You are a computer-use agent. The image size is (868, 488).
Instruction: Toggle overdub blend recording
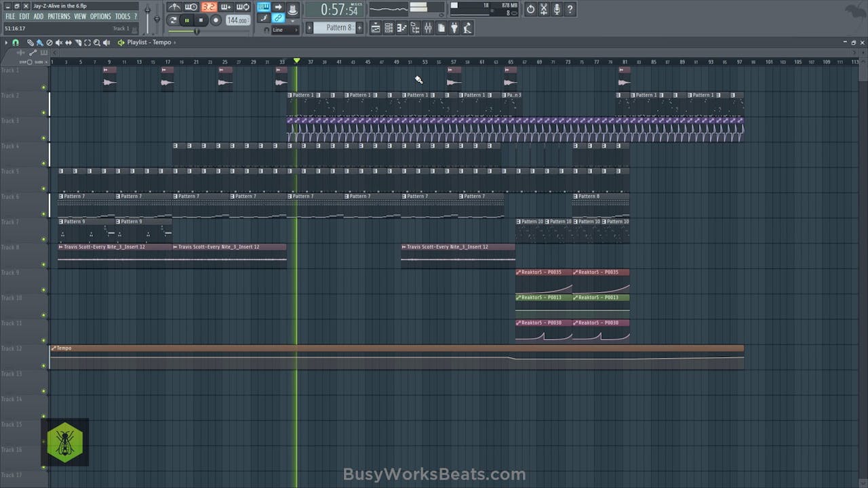226,7
